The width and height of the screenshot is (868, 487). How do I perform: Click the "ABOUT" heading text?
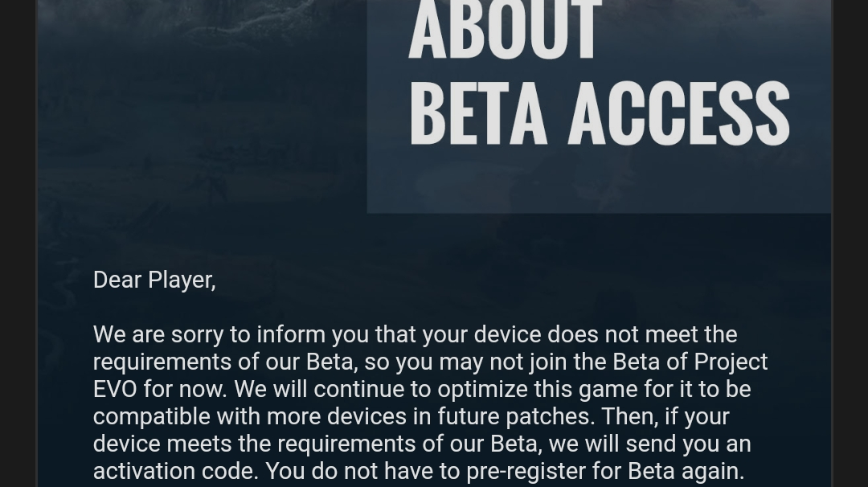[505, 31]
